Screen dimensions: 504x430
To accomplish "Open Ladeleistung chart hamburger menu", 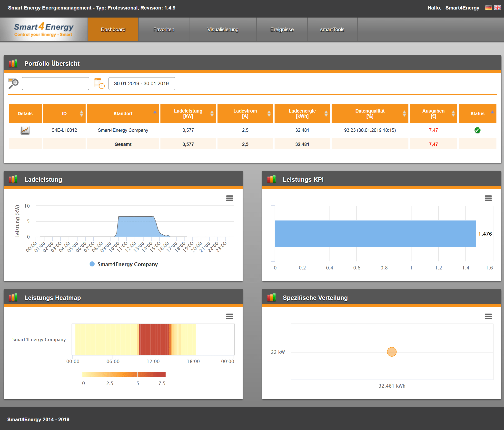I will (229, 198).
